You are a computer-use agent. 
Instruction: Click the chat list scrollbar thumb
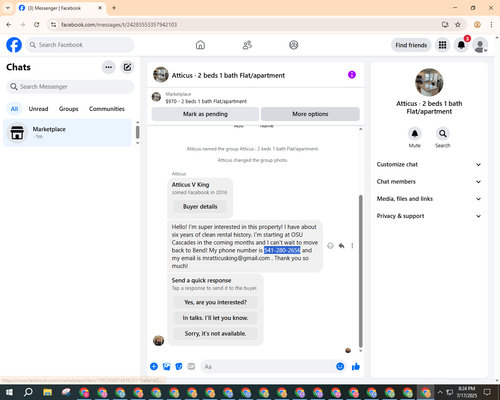(138, 132)
